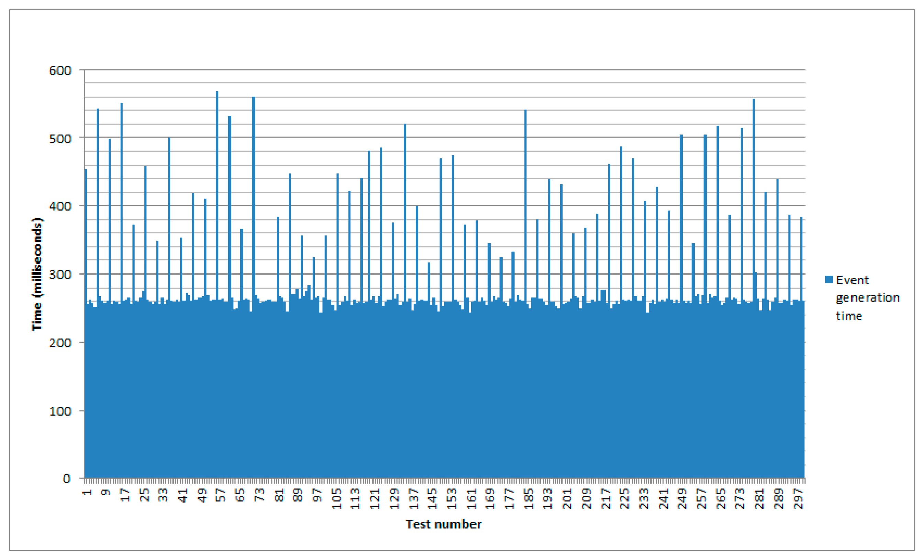Select the 200 y-axis label
This screenshot has width=924, height=560.
pos(60,343)
